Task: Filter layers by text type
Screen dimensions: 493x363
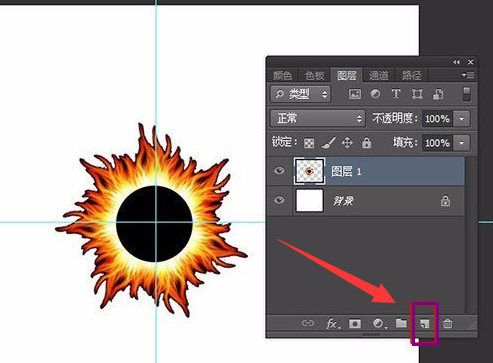Action: tap(396, 94)
